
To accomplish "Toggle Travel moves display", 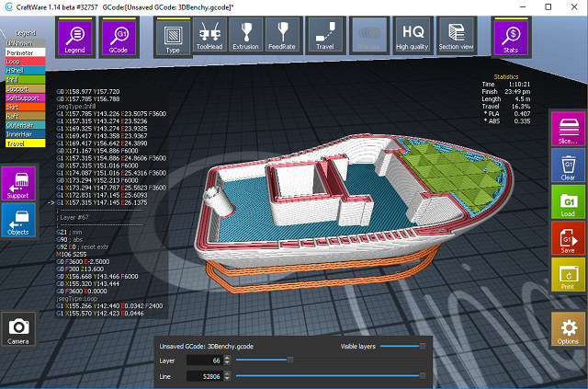I will click(325, 36).
